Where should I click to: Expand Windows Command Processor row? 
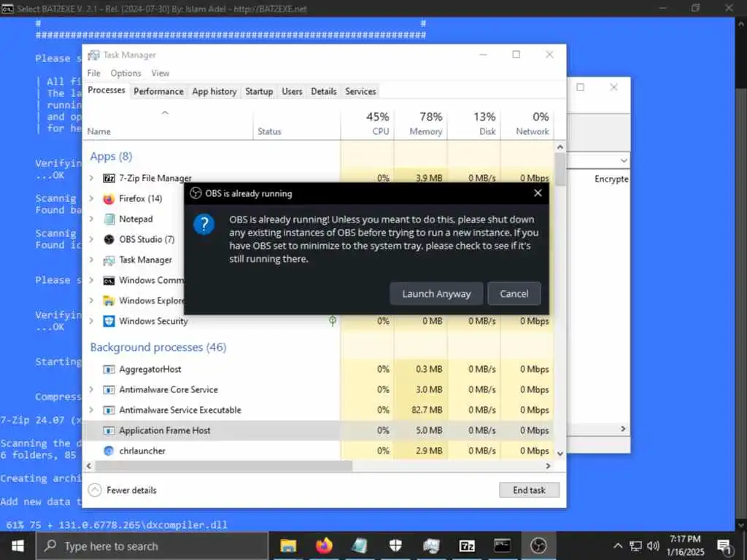(91, 280)
